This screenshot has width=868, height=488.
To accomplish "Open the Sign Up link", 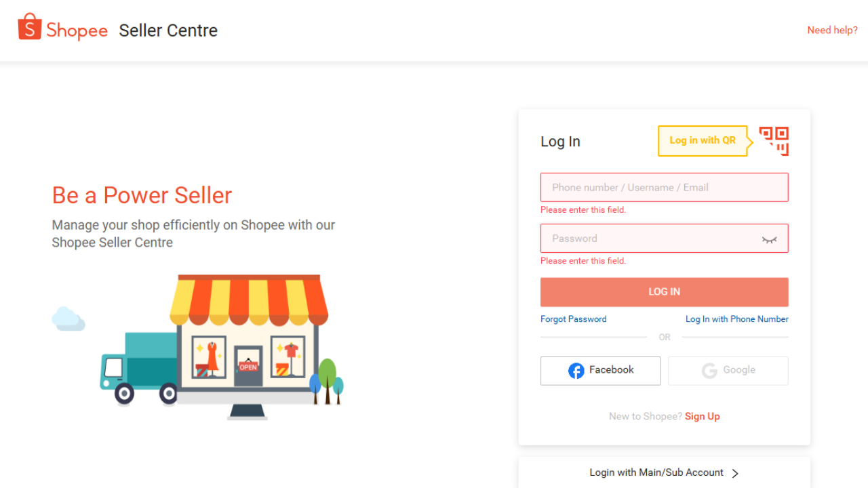I will click(703, 416).
